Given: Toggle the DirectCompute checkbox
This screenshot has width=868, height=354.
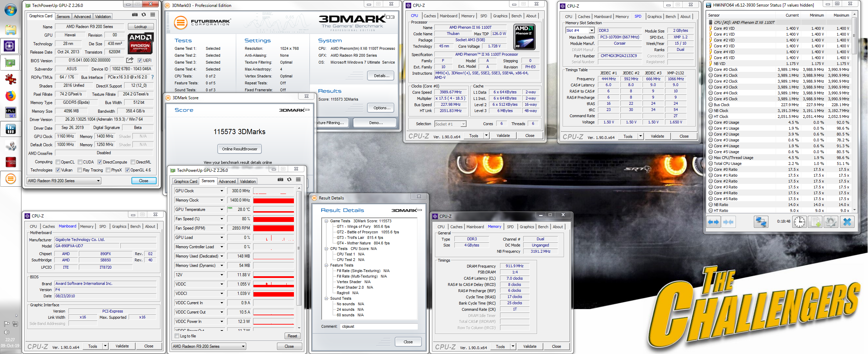Looking at the screenshot, I should 100,162.
